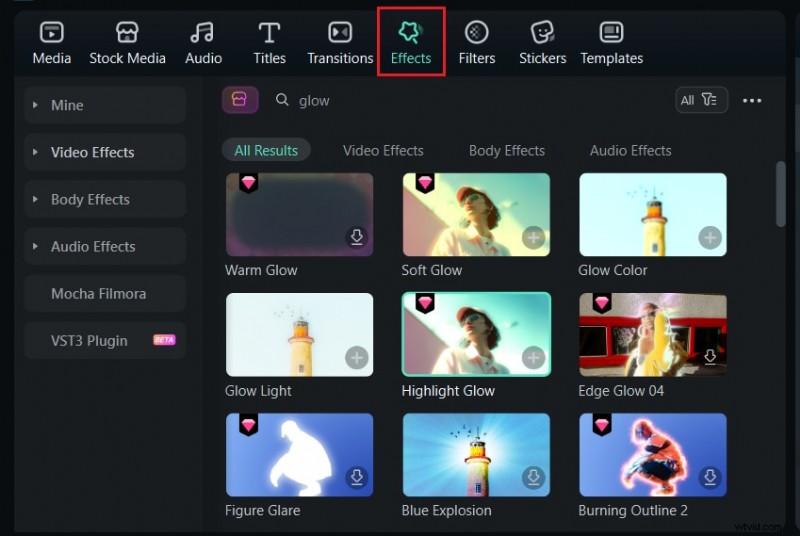Download the Blue Explosion effect
This screenshot has width=800, height=536.
pyautogui.click(x=533, y=477)
